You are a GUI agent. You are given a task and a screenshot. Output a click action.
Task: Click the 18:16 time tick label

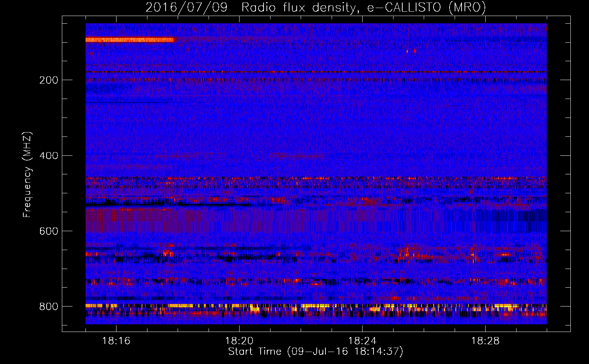pyautogui.click(x=116, y=341)
